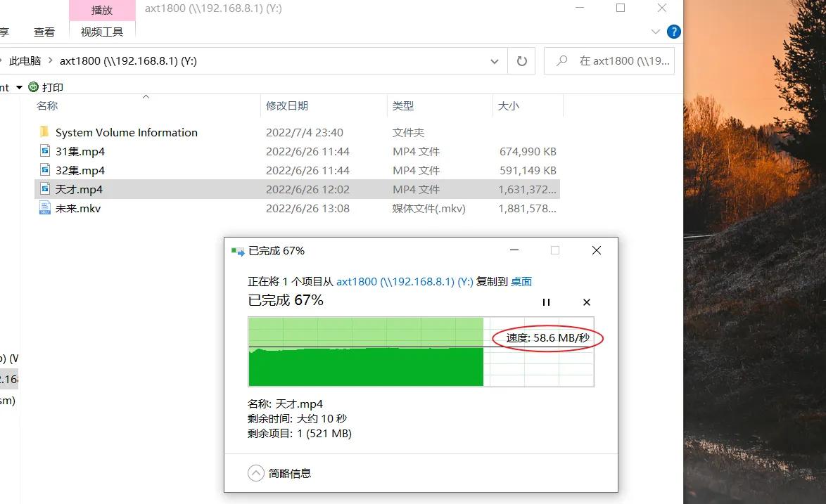Viewport: 826px width, 504px height.
Task: Click the 天才.mp4 file icon
Action: [44, 189]
